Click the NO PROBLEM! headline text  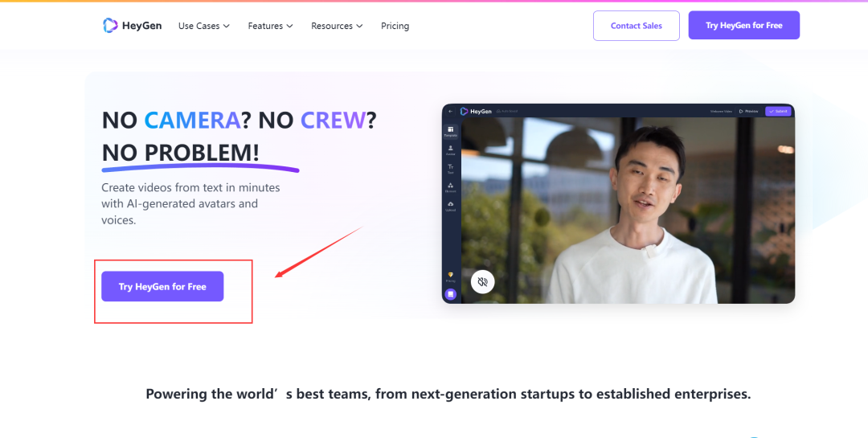pyautogui.click(x=181, y=152)
